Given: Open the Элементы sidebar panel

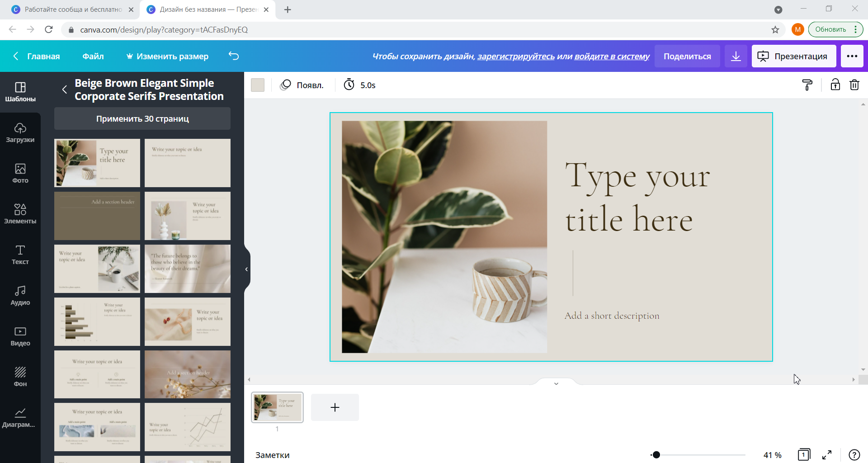Looking at the screenshot, I should (x=20, y=213).
